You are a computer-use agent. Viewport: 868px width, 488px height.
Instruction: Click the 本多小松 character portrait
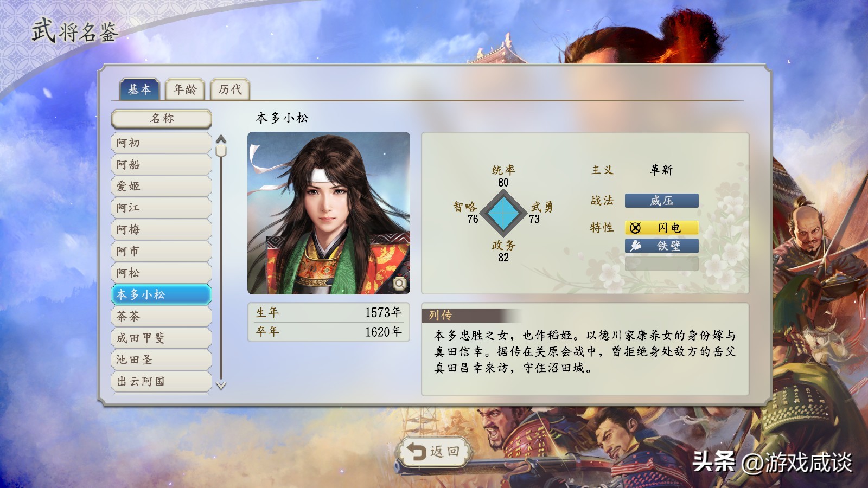click(x=329, y=213)
